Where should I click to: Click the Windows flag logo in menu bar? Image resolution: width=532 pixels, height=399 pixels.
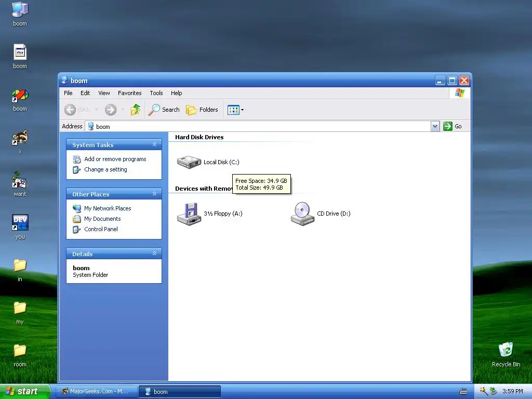[x=460, y=93]
